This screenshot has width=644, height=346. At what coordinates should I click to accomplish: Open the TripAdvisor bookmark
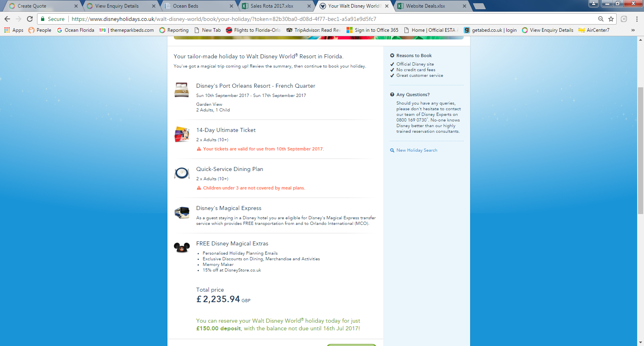pos(314,30)
